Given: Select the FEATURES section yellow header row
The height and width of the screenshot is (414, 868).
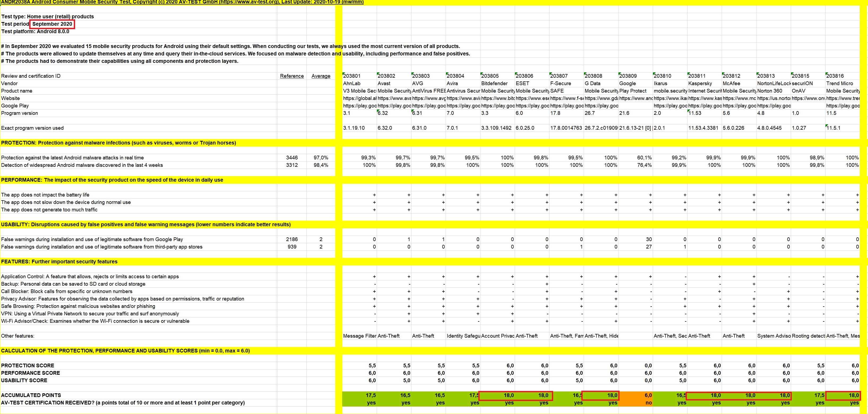Looking at the screenshot, I should 59,262.
